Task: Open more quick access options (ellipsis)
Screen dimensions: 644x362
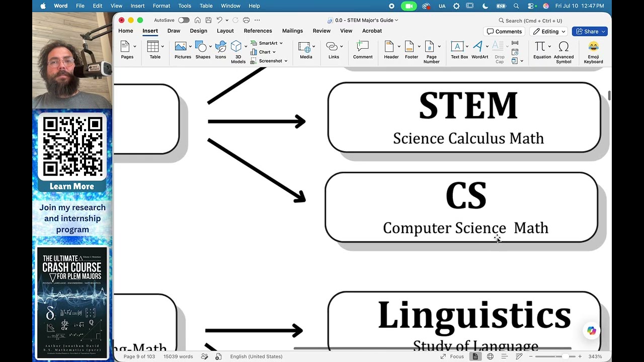Action: click(257, 20)
